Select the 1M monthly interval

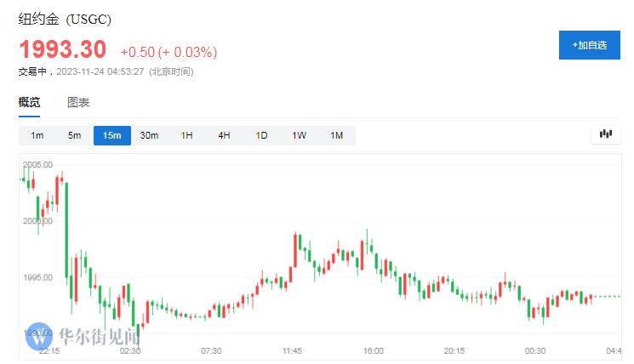(337, 135)
